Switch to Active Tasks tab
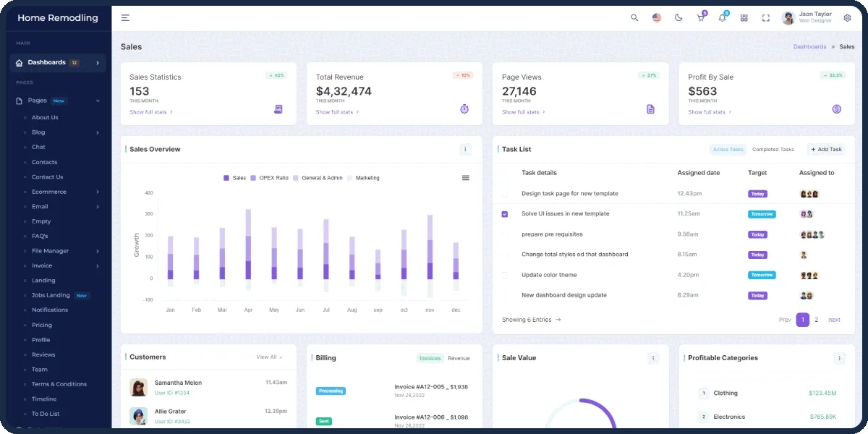The width and height of the screenshot is (868, 434). click(728, 150)
